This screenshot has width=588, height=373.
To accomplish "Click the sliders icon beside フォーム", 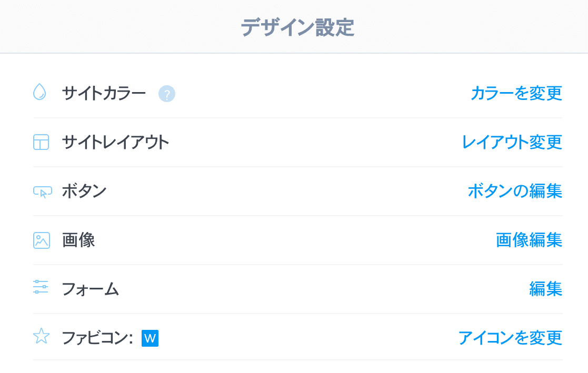I will pos(41,287).
